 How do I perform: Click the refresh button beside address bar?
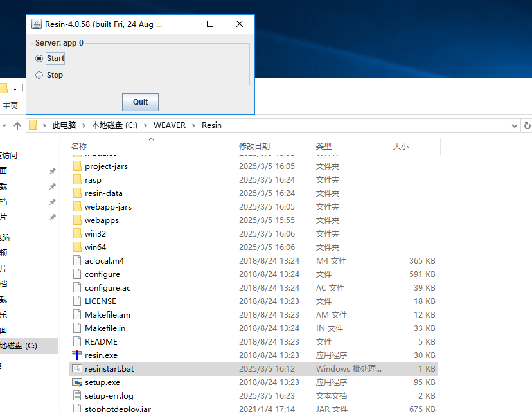click(527, 125)
